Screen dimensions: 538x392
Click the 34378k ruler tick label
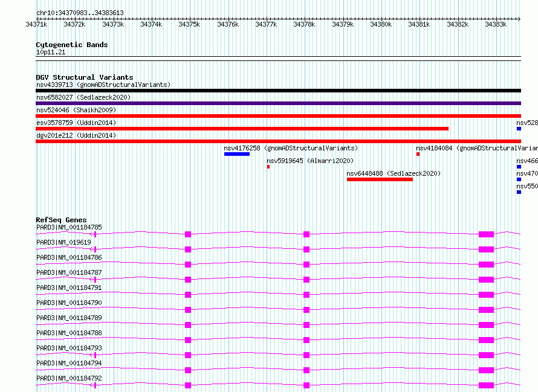(x=304, y=24)
